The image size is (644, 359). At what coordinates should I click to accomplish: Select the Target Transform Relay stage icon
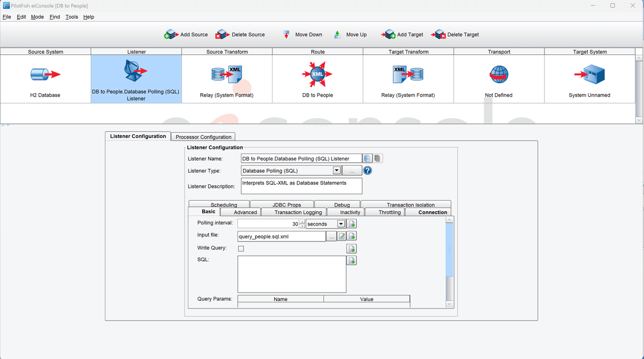pyautogui.click(x=408, y=74)
